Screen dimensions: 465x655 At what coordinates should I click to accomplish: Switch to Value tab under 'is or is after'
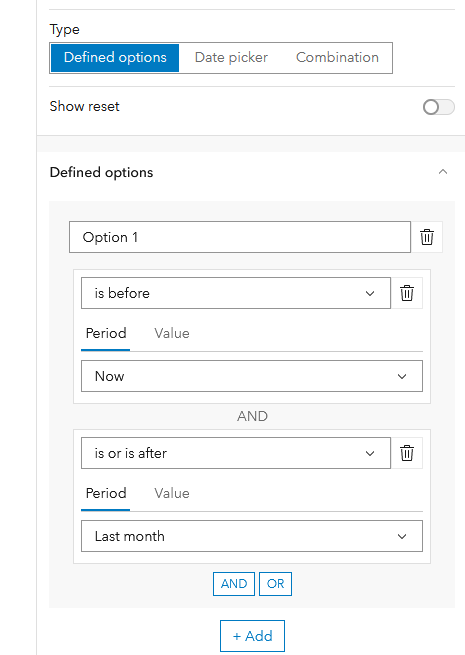point(172,493)
